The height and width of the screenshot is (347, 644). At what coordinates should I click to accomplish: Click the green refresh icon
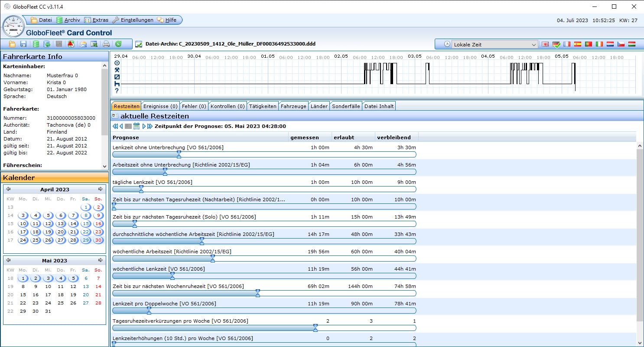pyautogui.click(x=118, y=44)
